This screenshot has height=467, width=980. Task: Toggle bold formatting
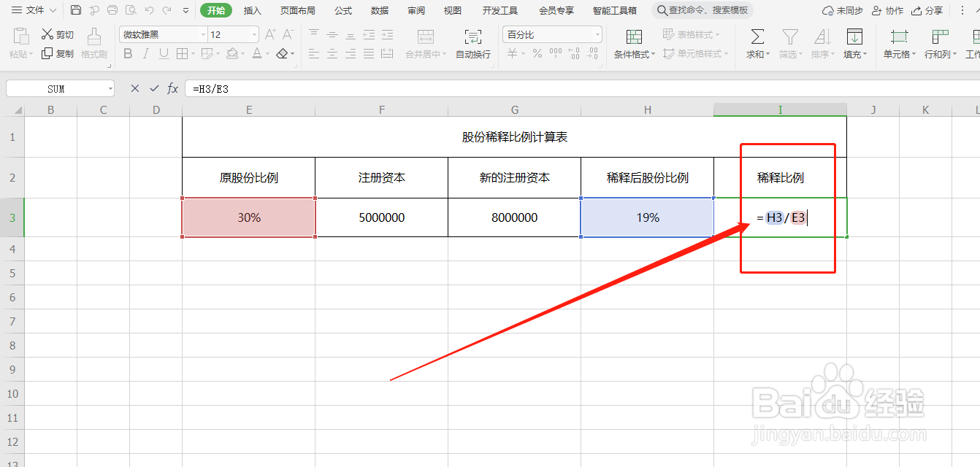[128, 54]
